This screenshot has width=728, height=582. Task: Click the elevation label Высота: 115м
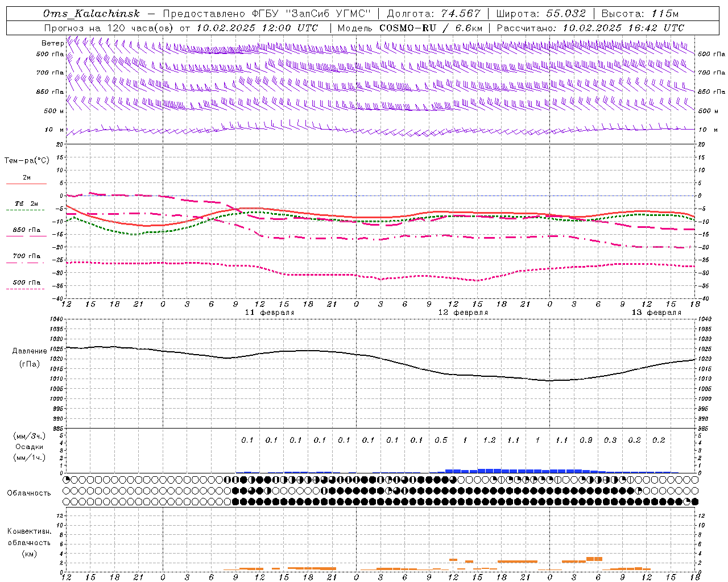pyautogui.click(x=640, y=14)
